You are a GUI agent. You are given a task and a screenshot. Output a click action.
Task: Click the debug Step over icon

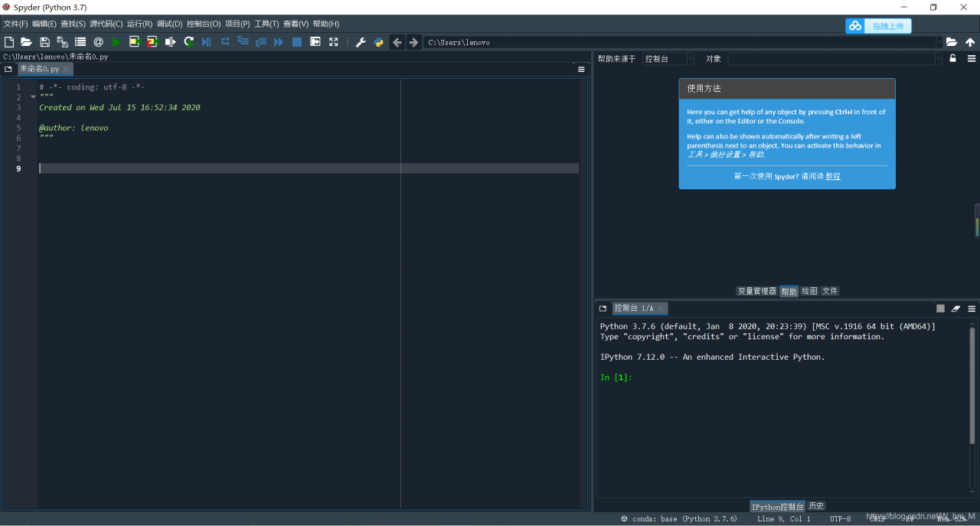click(225, 41)
